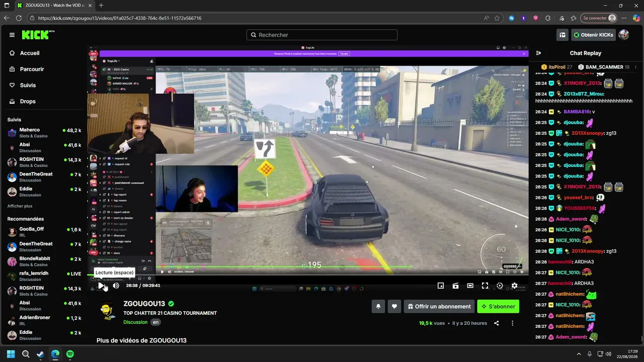Open video player settings gear
This screenshot has height=362, width=644.
[x=514, y=286]
